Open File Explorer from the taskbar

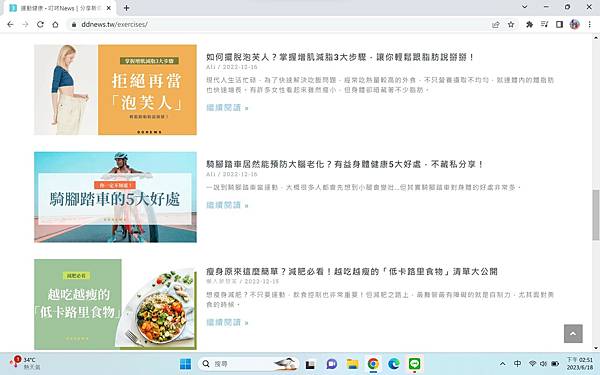(352, 364)
